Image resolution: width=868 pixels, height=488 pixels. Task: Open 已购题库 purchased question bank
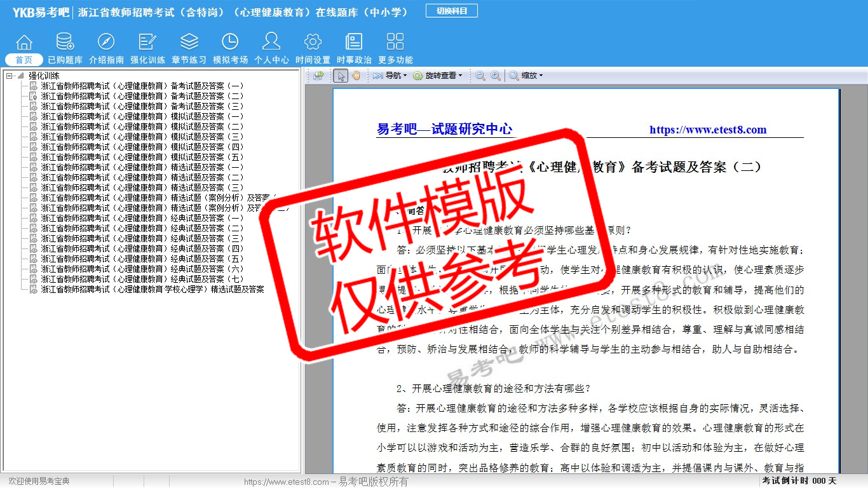65,48
